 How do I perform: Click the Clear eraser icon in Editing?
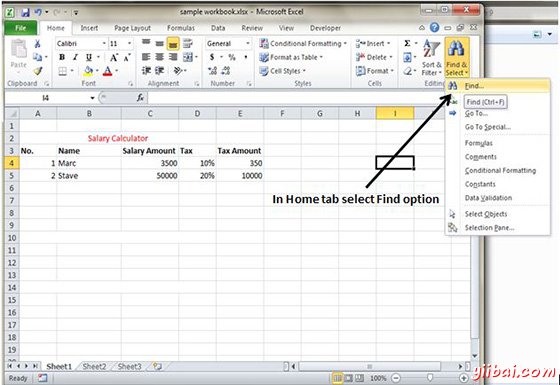(x=408, y=71)
